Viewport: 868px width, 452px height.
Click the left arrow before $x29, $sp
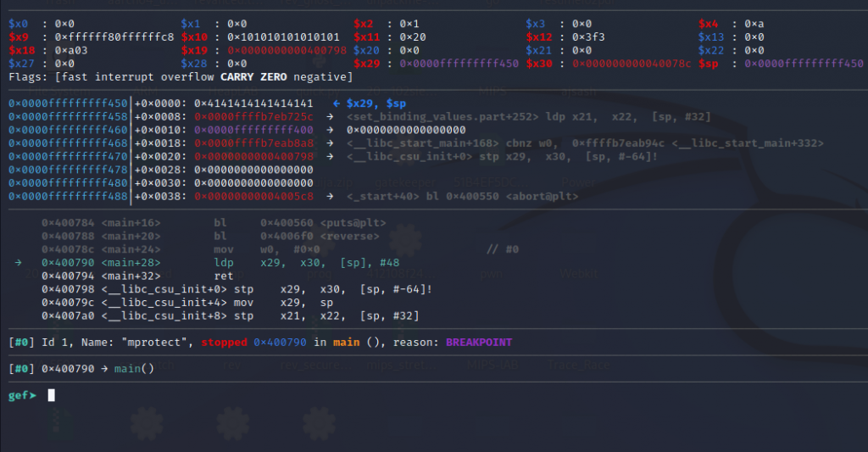337,103
